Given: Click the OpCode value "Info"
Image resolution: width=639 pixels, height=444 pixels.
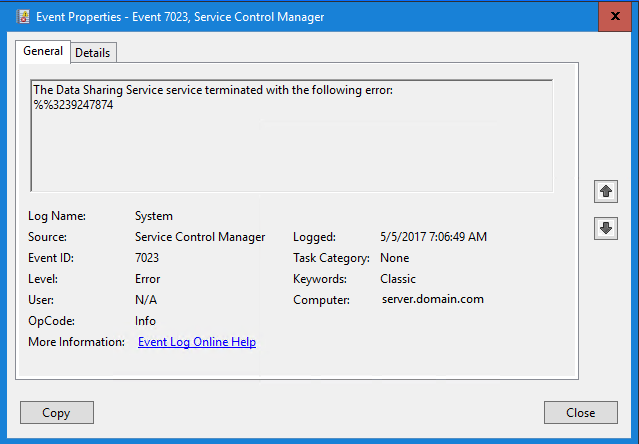Looking at the screenshot, I should click(145, 321).
